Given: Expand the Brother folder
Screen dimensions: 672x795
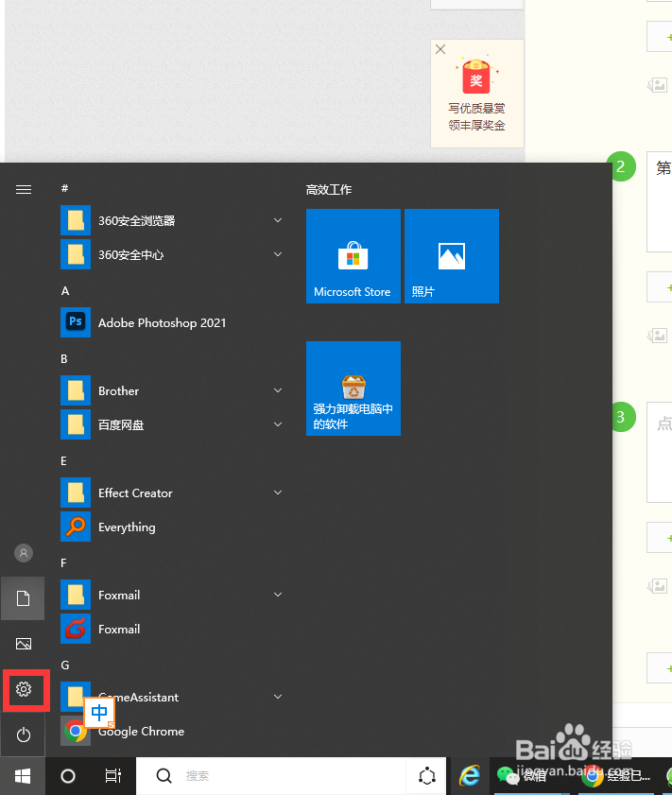Looking at the screenshot, I should point(171,390).
